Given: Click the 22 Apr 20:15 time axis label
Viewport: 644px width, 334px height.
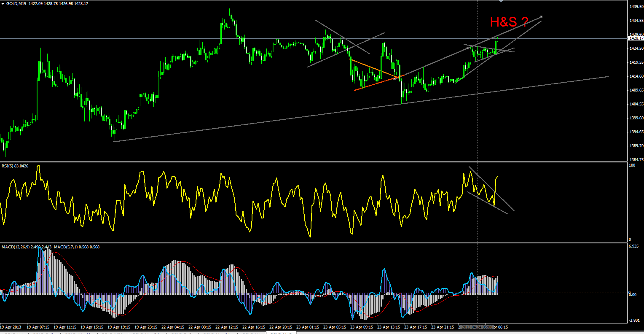Looking at the screenshot, I should (x=281, y=327).
